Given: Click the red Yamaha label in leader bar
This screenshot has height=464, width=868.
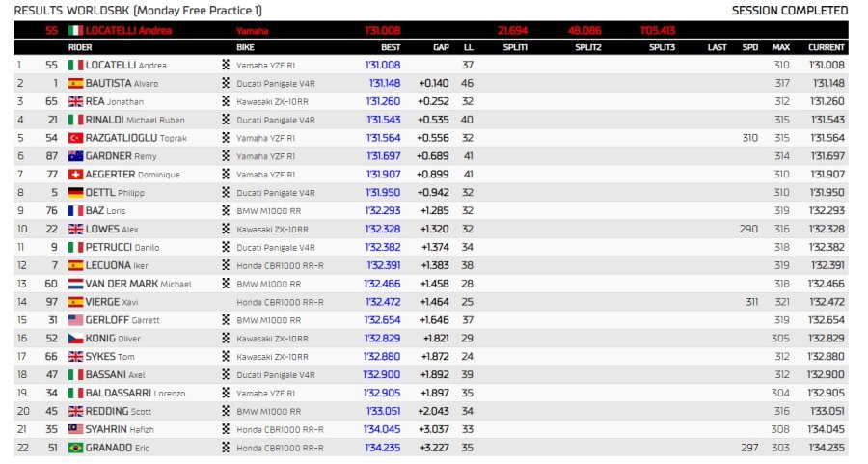Looking at the screenshot, I should [x=253, y=31].
